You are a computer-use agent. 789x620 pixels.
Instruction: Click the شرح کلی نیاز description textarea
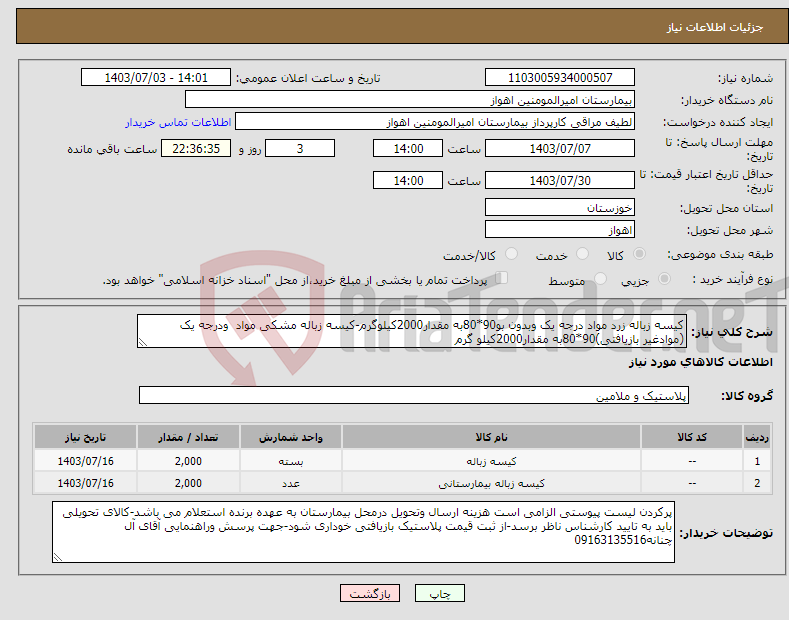point(412,331)
